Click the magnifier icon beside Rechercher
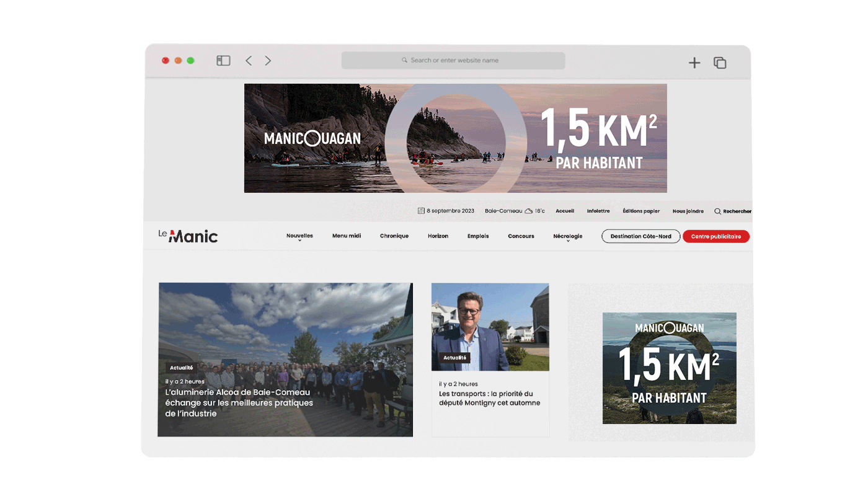The height and width of the screenshot is (496, 868). pos(717,211)
